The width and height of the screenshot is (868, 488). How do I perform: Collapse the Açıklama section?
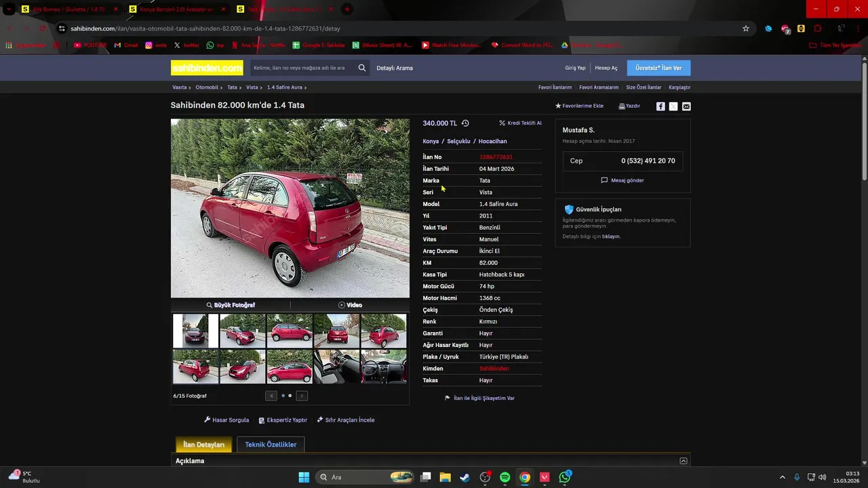(x=684, y=461)
